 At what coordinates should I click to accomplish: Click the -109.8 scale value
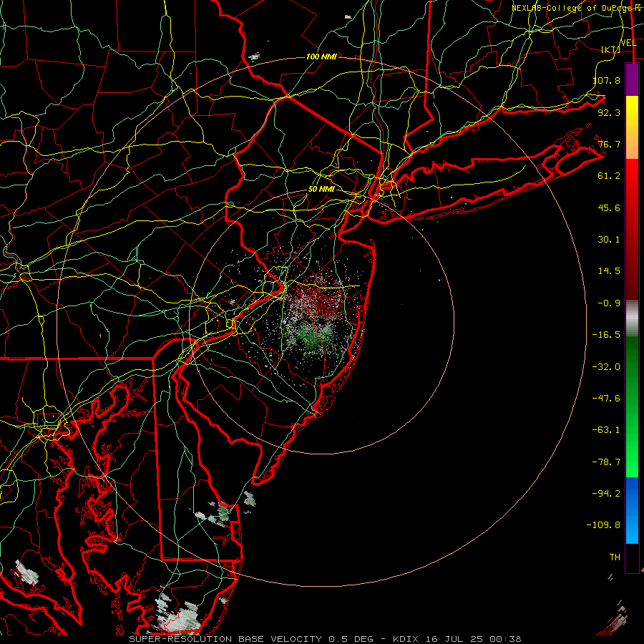(604, 525)
